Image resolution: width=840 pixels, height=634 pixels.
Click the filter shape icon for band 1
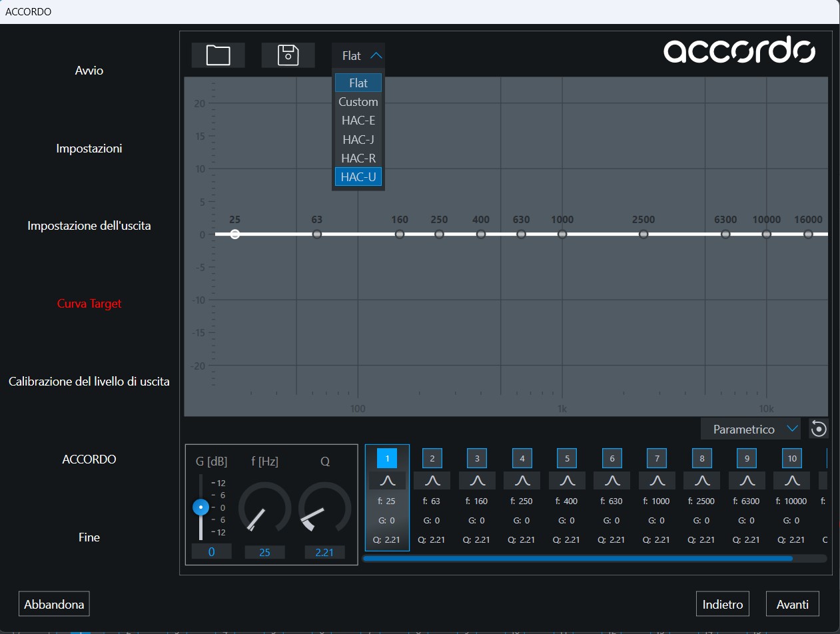click(387, 480)
